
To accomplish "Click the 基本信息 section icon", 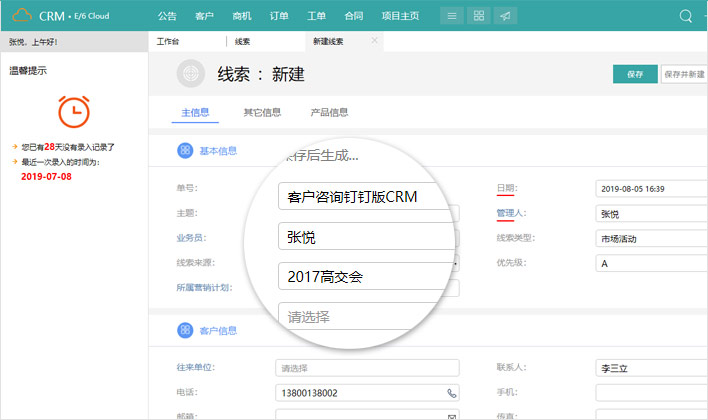I will pyautogui.click(x=185, y=151).
